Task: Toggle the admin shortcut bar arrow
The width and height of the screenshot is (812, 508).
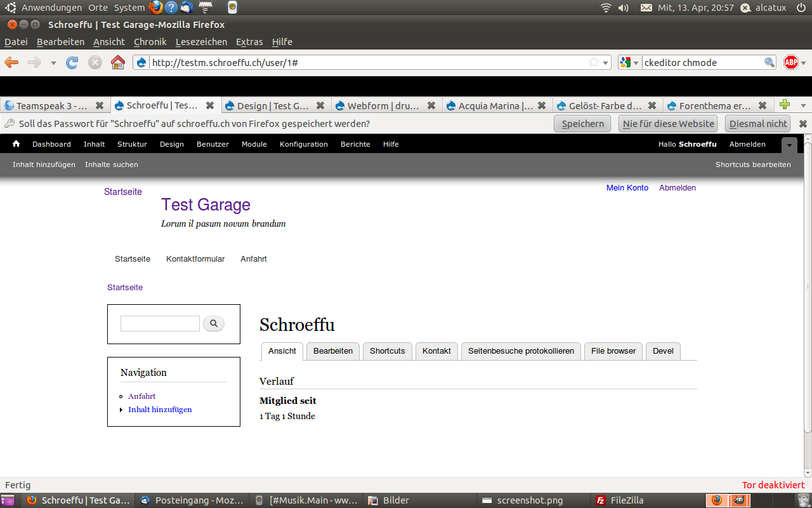Action: [789, 145]
